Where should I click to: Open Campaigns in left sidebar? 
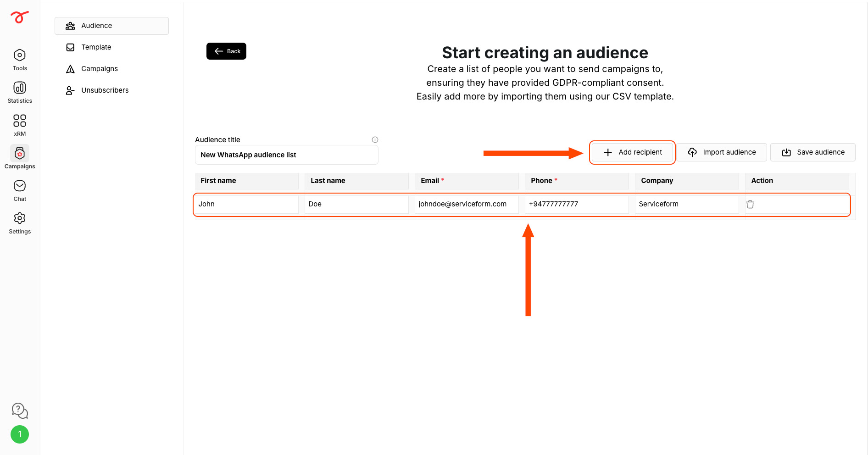click(20, 158)
